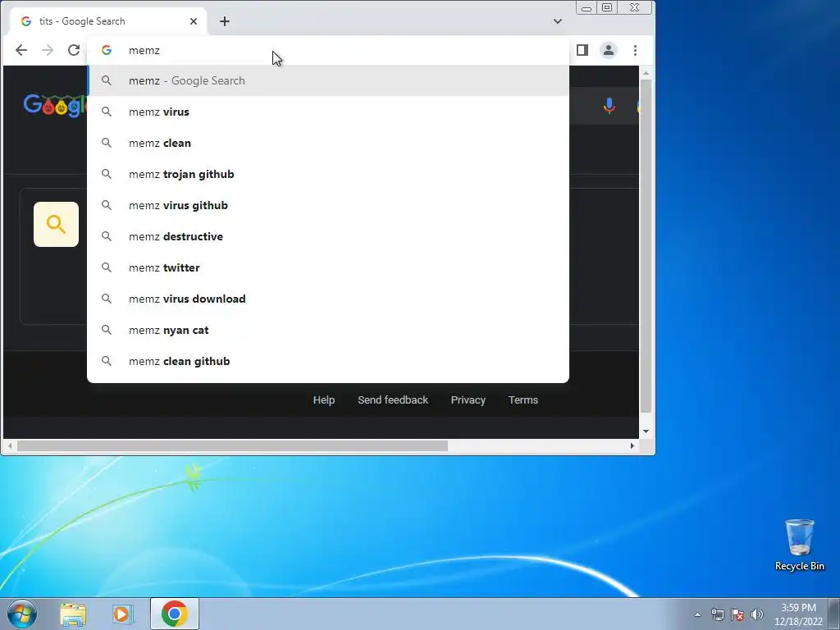Click the vertical scrollbar down arrow
The image size is (840, 630).
click(x=646, y=431)
